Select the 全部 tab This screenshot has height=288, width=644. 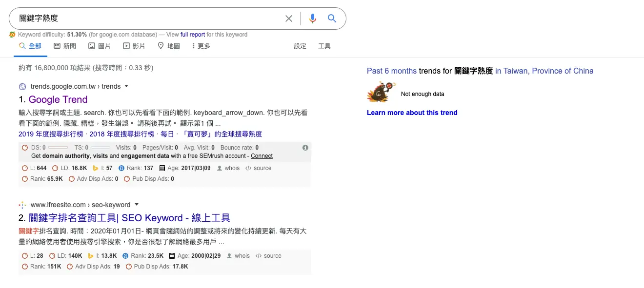point(30,46)
